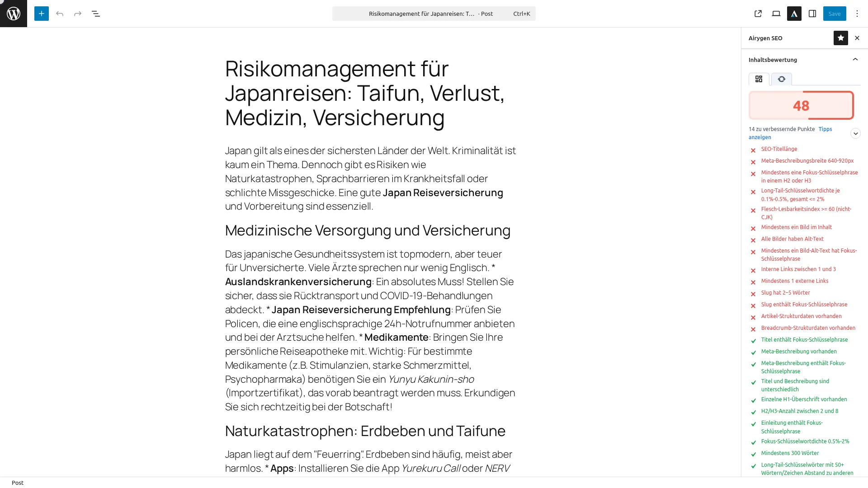Click the X icon for Slug hat 2–5 Wörter
This screenshot has width=868, height=488.
[753, 294]
